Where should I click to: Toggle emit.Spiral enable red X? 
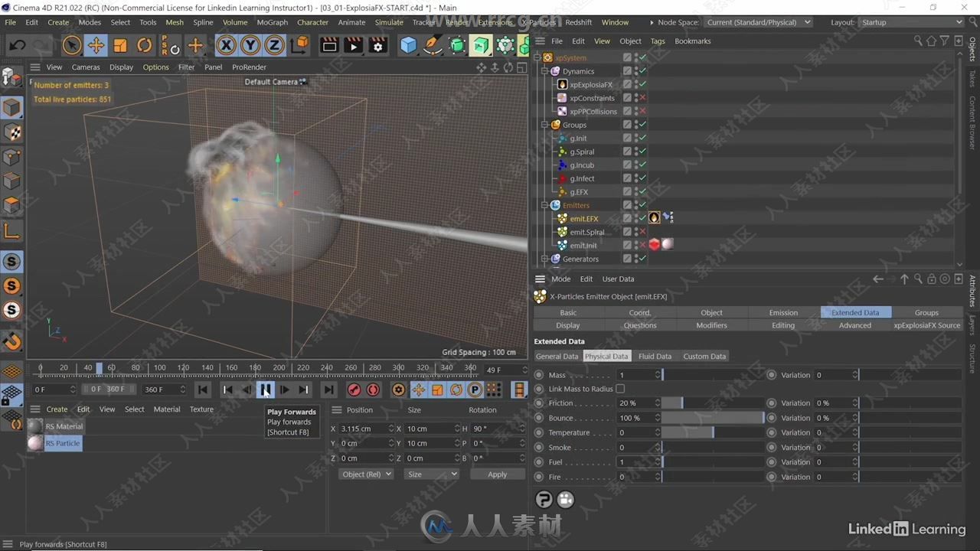point(643,232)
